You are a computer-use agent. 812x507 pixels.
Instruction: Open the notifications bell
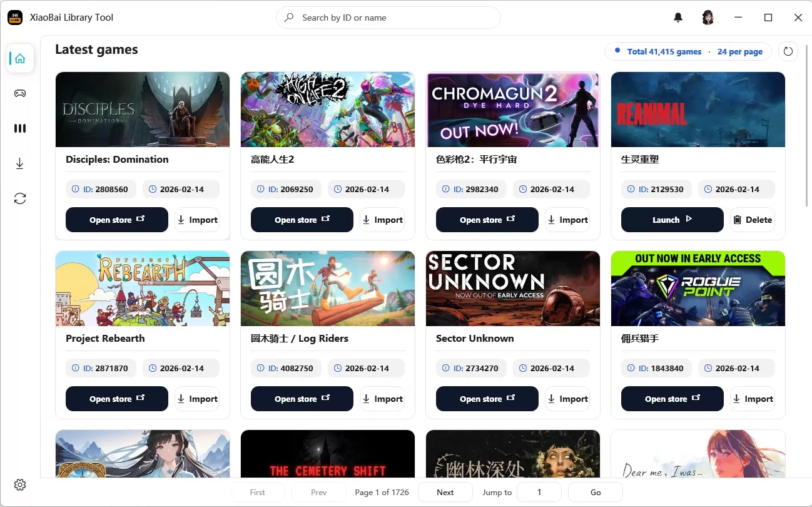(678, 18)
